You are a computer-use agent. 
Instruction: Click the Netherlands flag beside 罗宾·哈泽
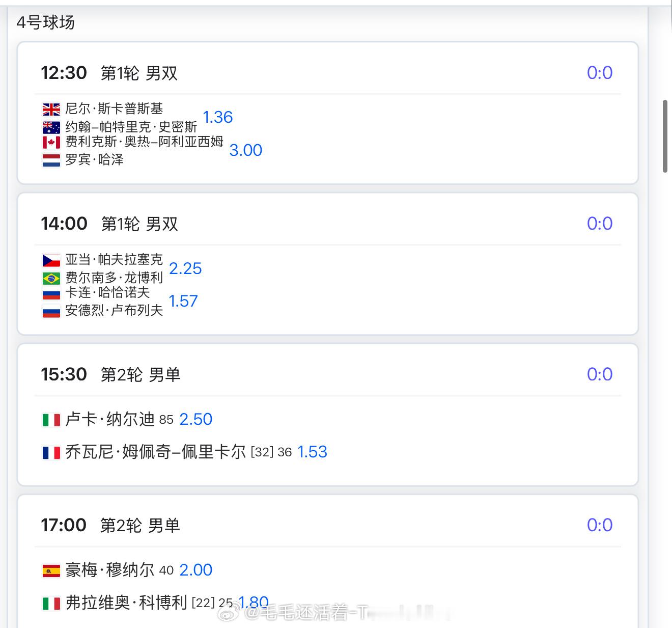click(x=51, y=160)
